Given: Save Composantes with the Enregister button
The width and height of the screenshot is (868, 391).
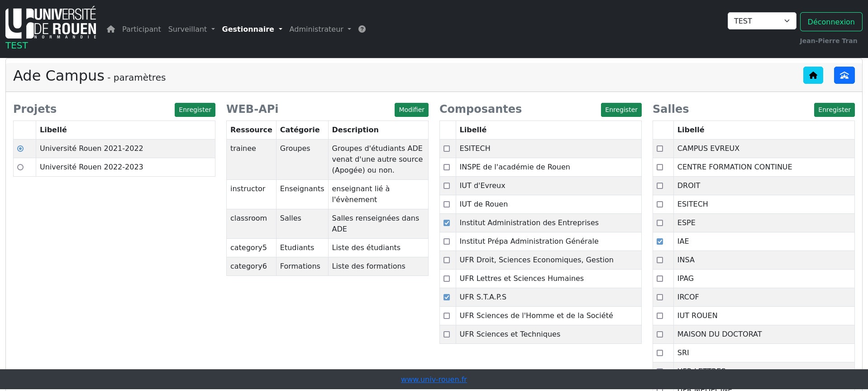Looking at the screenshot, I should coord(621,110).
